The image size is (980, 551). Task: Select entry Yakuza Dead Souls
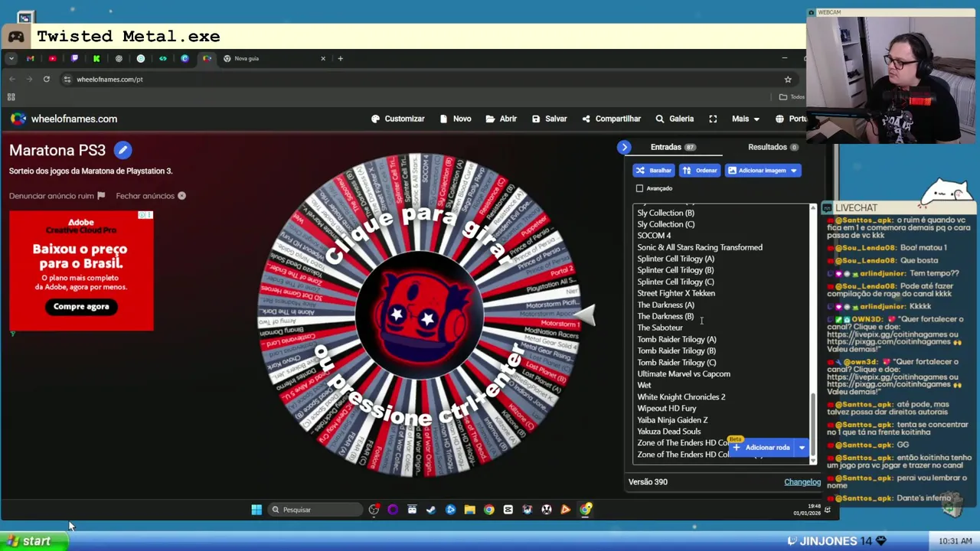tap(669, 431)
